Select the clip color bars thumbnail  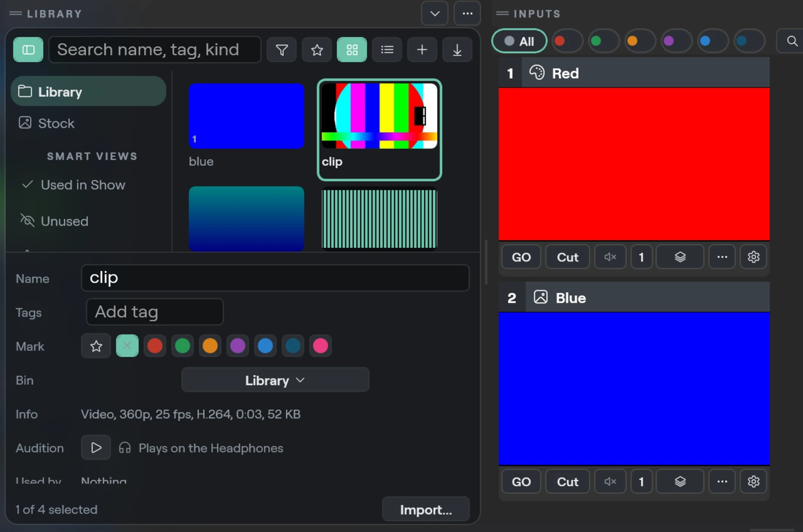[x=379, y=116]
